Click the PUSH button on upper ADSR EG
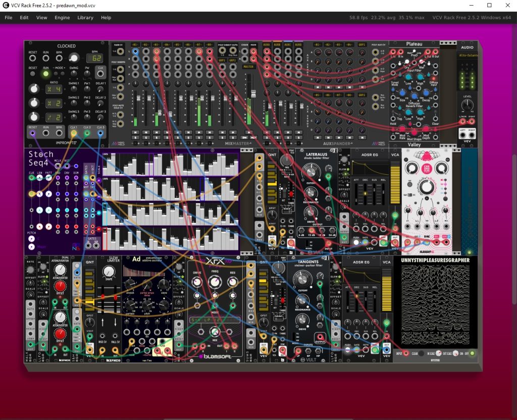 coord(356,242)
